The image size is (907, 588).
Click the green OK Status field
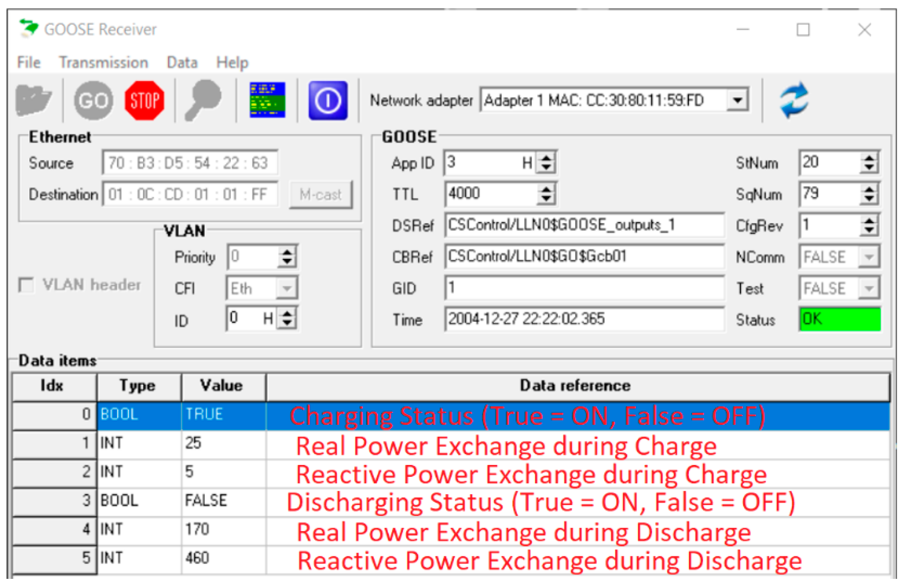click(x=840, y=319)
